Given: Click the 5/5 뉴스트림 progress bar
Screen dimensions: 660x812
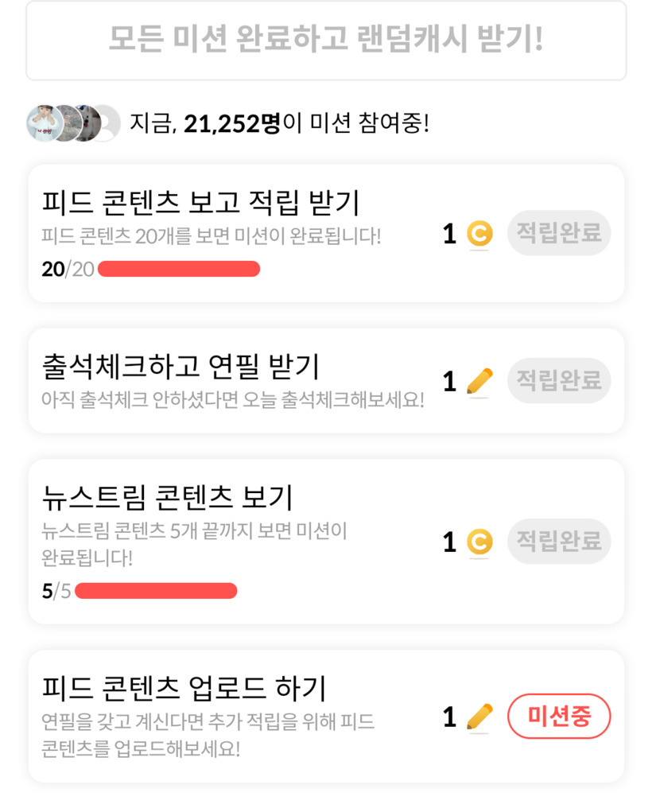Looking at the screenshot, I should [156, 591].
